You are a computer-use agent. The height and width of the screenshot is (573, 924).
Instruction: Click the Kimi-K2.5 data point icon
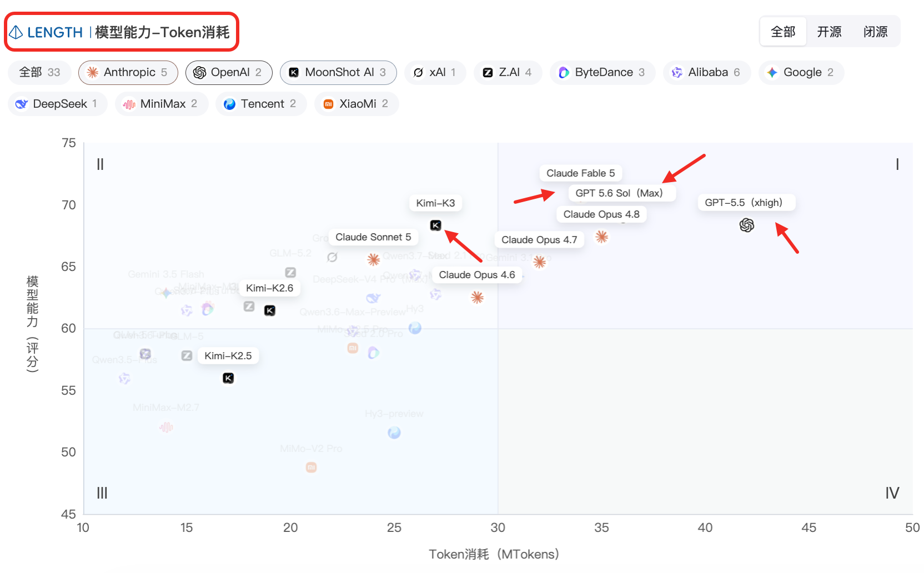tap(228, 378)
